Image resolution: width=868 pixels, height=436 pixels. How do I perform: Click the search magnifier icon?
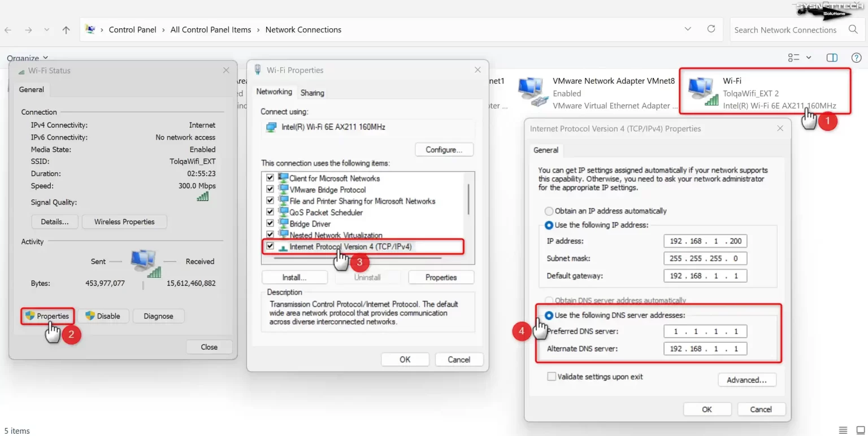(853, 29)
